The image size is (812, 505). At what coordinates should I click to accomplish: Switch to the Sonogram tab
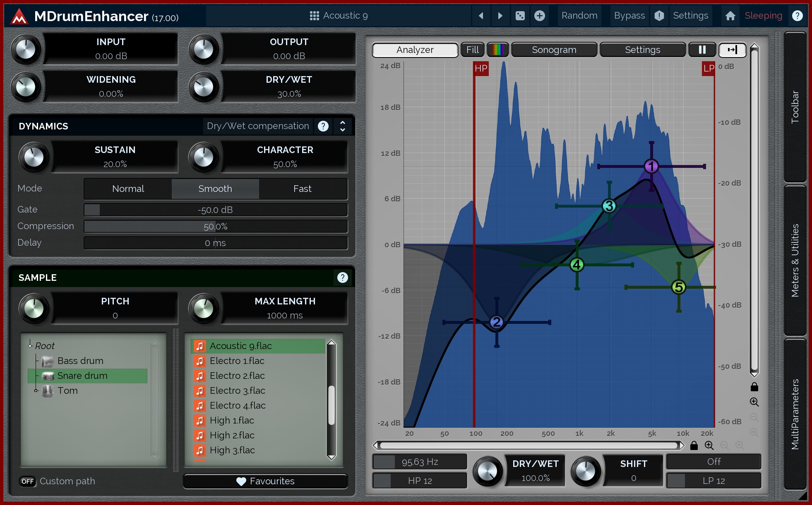(x=554, y=50)
